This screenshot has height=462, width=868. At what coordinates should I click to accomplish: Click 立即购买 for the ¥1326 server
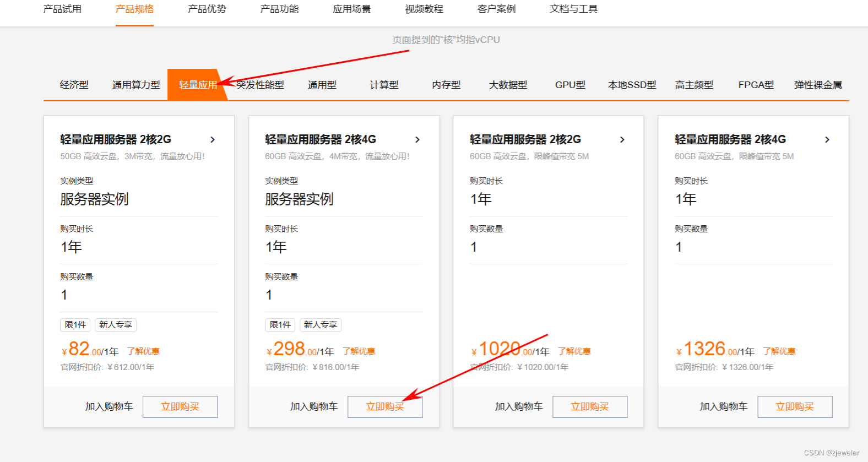pos(795,407)
